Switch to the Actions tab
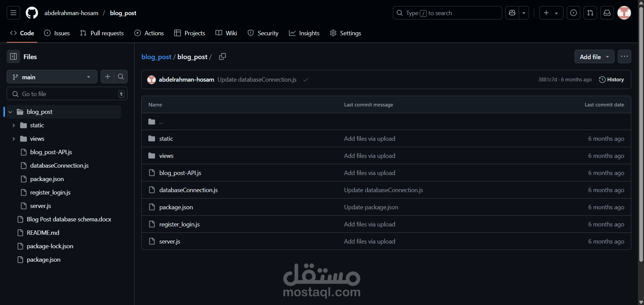This screenshot has height=305, width=644. click(x=149, y=33)
